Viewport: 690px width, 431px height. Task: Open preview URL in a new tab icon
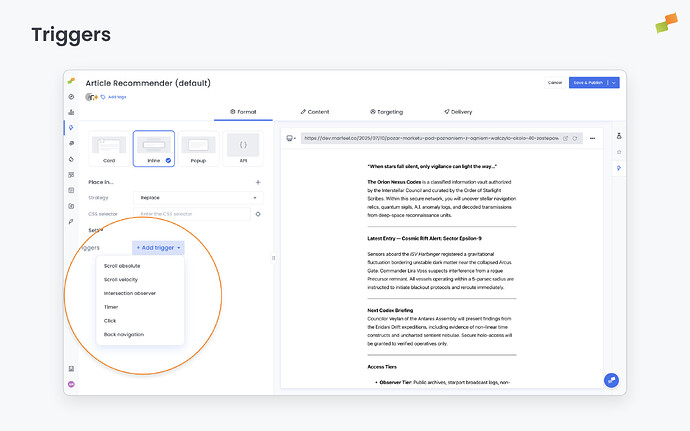click(x=565, y=138)
